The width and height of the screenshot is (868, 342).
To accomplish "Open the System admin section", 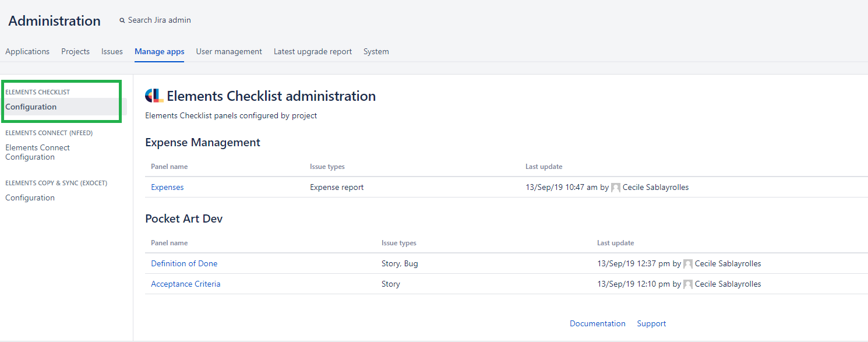I will [376, 51].
